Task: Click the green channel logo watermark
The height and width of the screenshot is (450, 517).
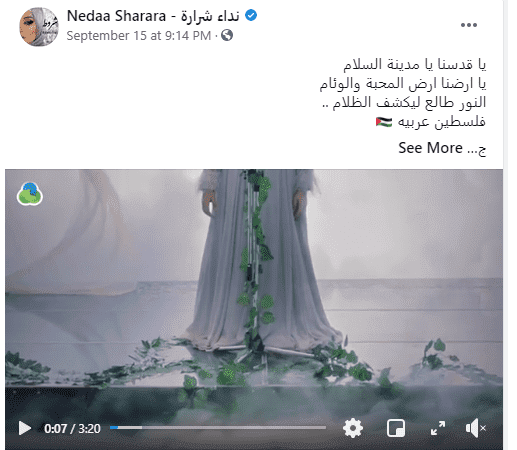Action: click(30, 194)
